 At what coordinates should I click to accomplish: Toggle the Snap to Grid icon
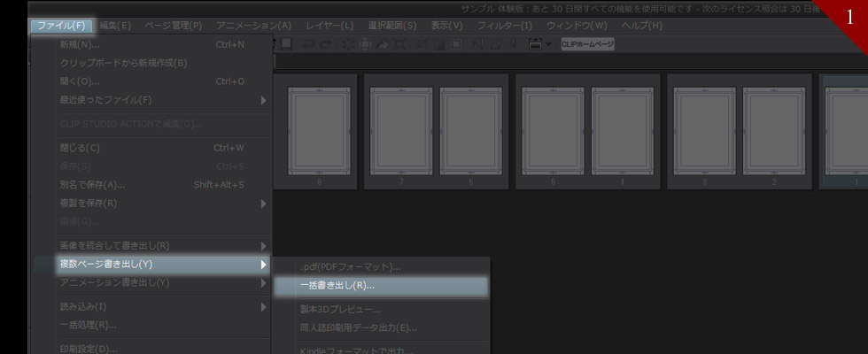(513, 44)
